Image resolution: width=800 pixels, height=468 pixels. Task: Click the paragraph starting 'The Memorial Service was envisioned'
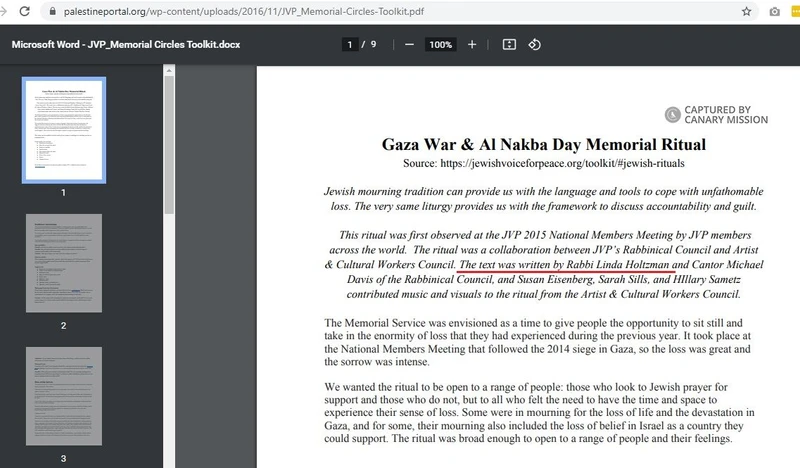(x=537, y=342)
